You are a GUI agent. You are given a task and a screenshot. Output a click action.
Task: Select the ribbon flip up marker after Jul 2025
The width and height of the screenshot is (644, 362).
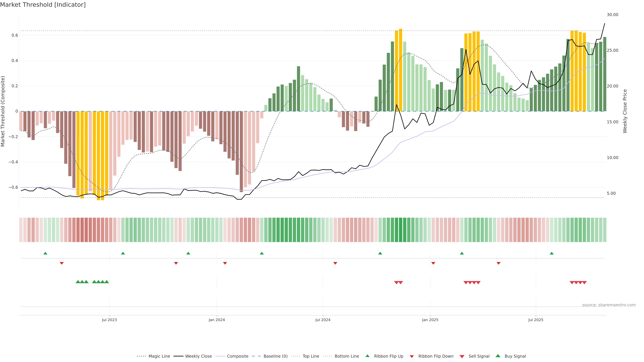tap(551, 253)
